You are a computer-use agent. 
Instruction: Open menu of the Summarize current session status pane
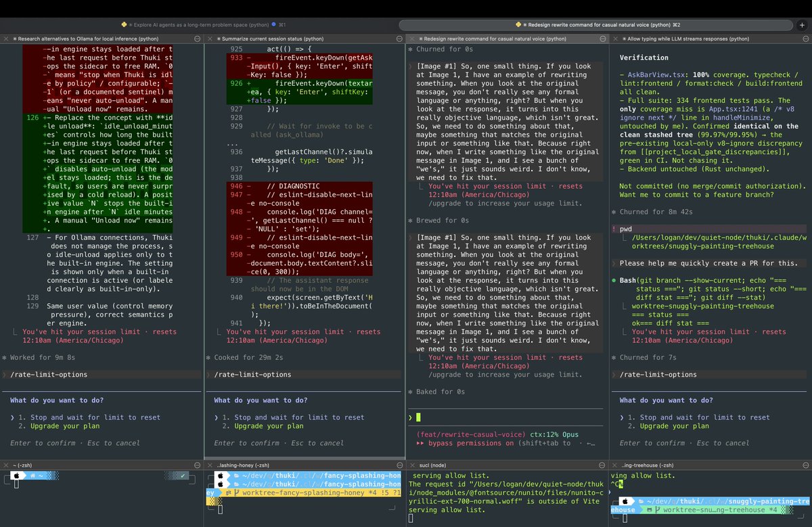(x=399, y=39)
